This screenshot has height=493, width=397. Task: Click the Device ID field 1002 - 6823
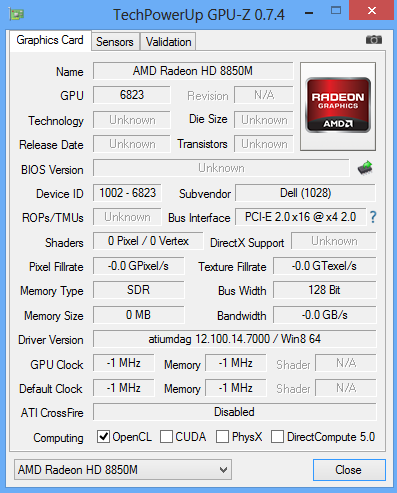tap(127, 193)
